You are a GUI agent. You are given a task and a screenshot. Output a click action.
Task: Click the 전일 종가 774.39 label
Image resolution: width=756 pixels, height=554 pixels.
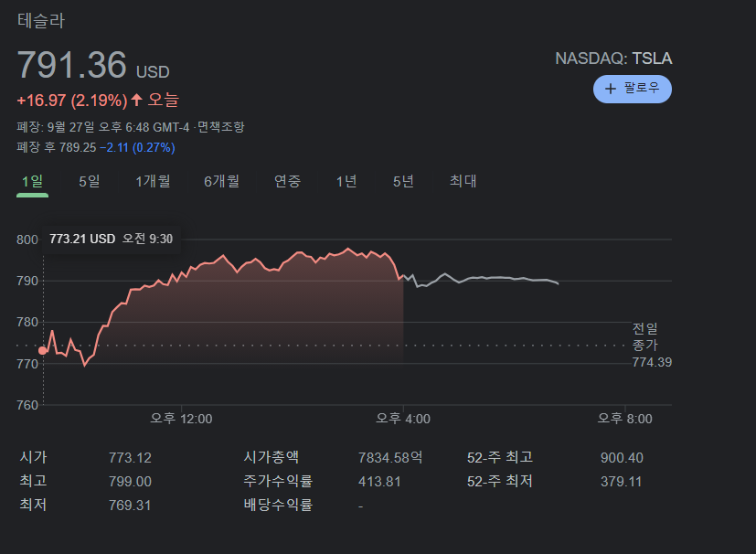coord(652,346)
